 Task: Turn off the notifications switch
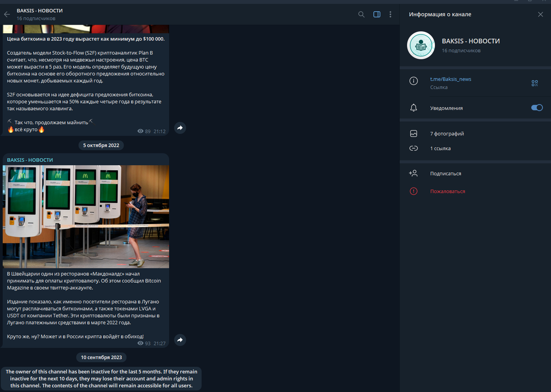[x=537, y=108]
